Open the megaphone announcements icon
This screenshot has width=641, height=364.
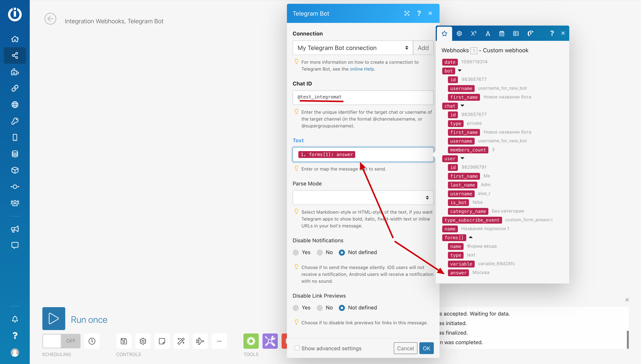pyautogui.click(x=15, y=229)
